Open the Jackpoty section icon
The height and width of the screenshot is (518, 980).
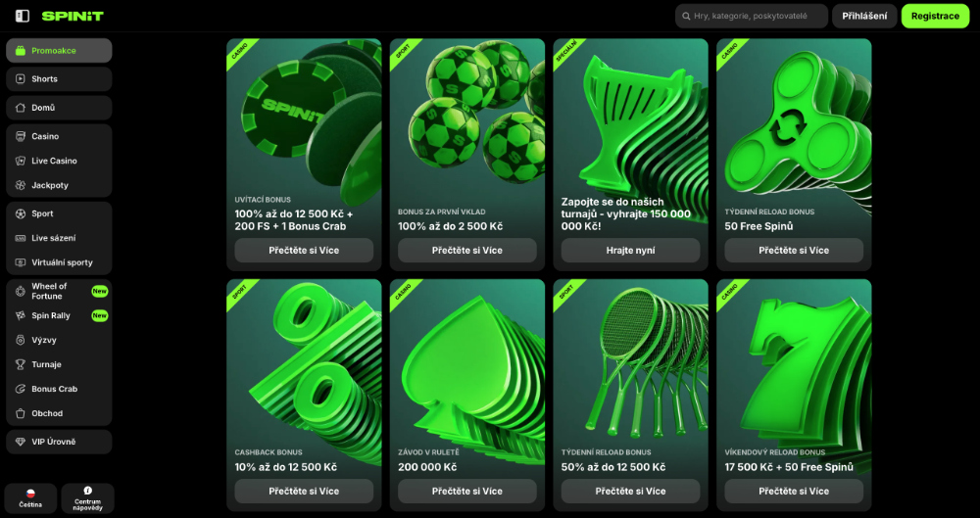[x=21, y=185]
